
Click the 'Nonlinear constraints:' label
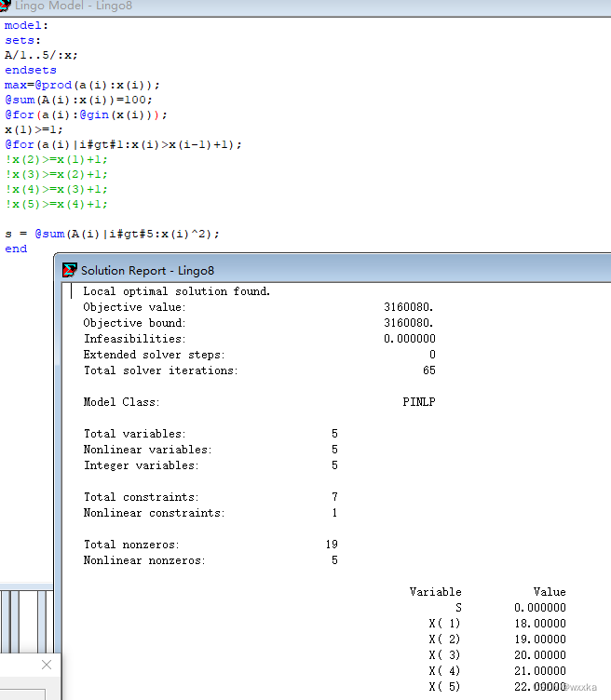(x=154, y=513)
